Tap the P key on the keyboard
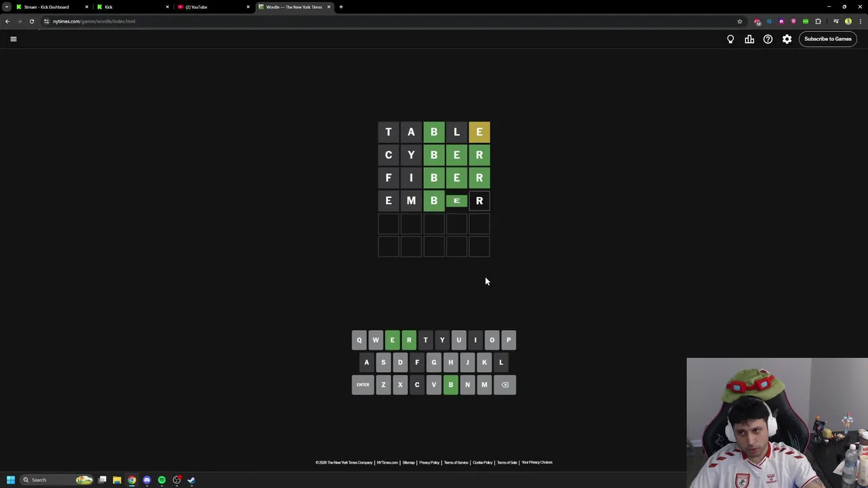Viewport: 868px width, 488px height. pos(509,340)
